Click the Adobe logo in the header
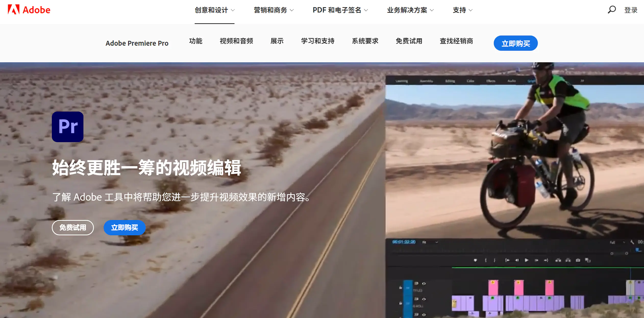 [29, 10]
